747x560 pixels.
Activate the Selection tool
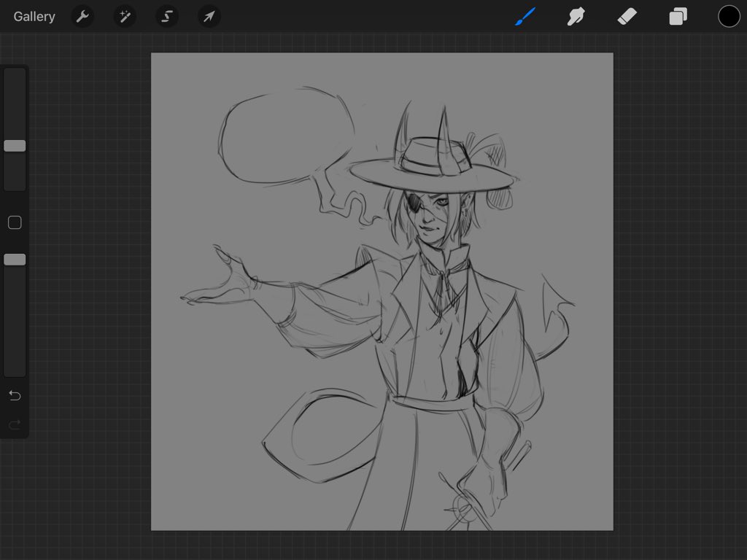pos(166,16)
